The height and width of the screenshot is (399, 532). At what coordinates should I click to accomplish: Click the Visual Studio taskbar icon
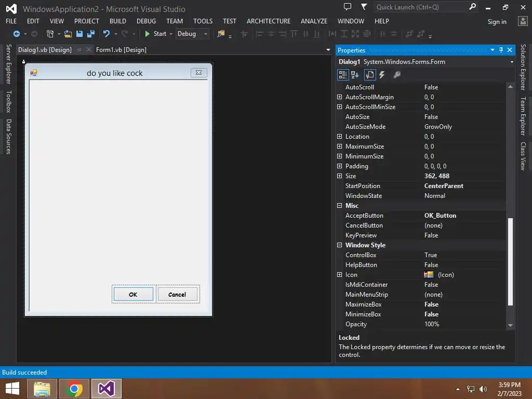click(x=106, y=389)
